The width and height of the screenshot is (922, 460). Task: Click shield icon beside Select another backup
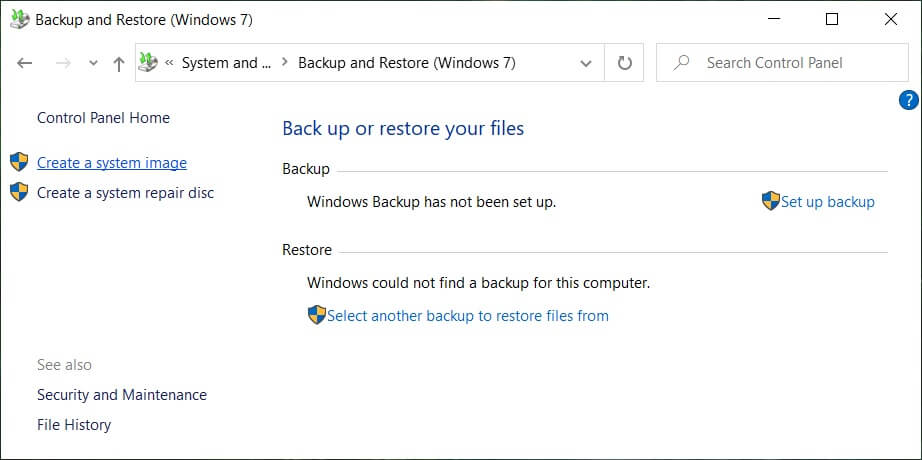coord(316,315)
